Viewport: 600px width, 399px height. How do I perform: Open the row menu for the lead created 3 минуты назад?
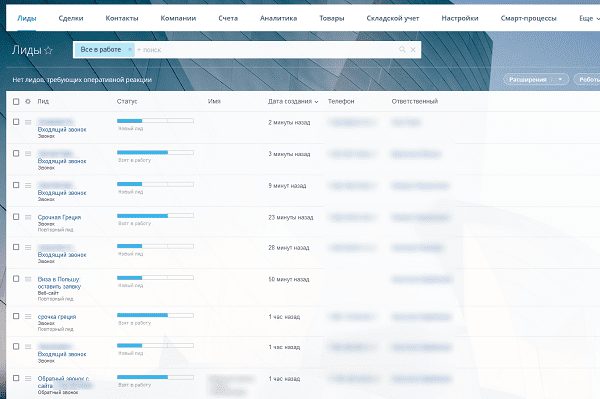[x=28, y=153]
